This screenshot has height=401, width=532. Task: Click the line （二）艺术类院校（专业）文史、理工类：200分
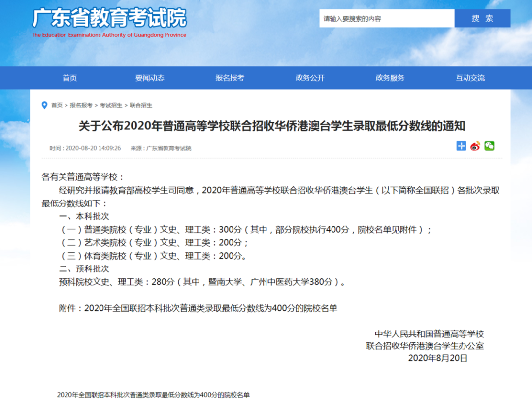click(x=154, y=242)
